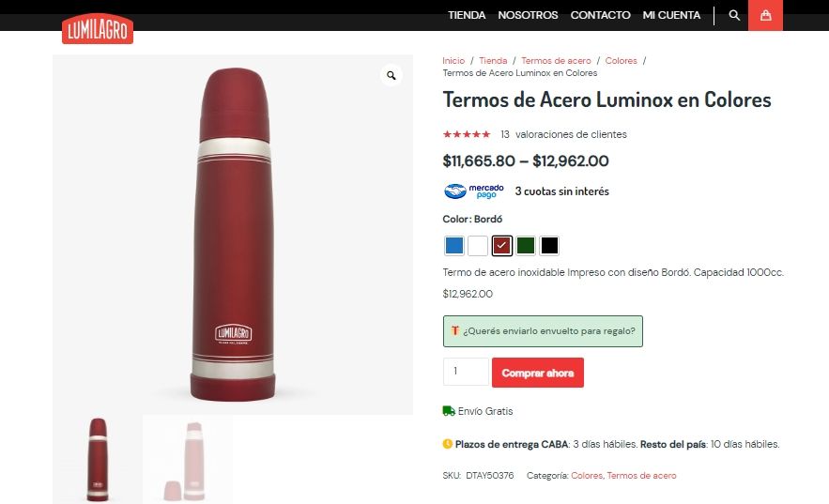Open the valoraciones de clientes link

pos(563,134)
